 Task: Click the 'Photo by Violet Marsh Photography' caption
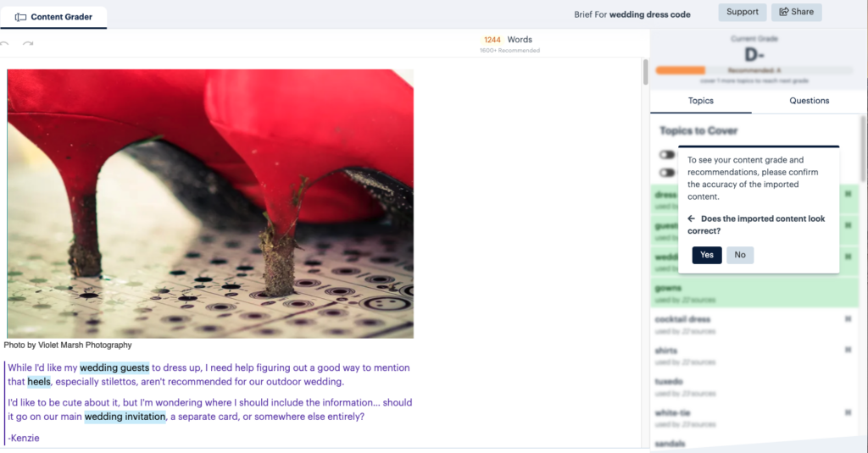point(68,345)
